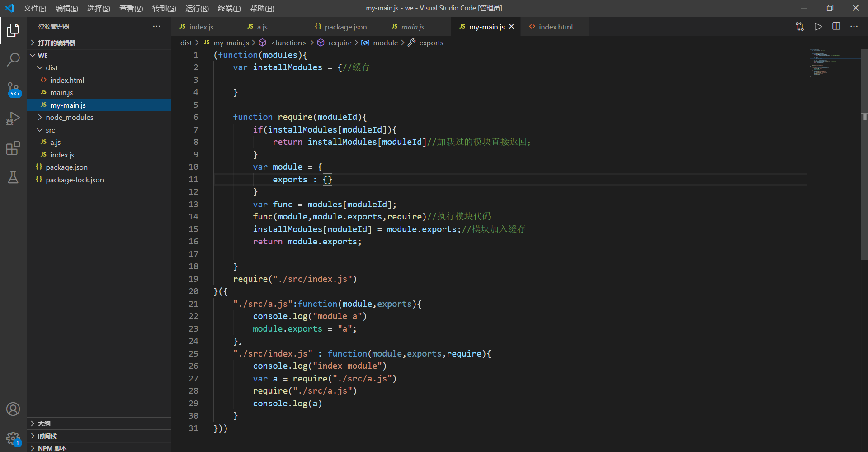Open the Explorer view in activity bar
Screen dimensions: 868x452
13,30
